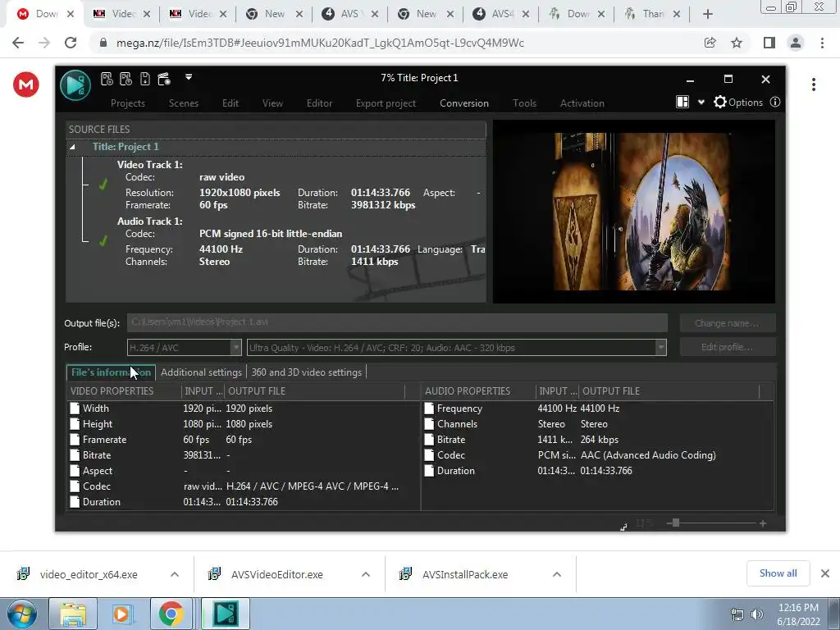This screenshot has width=840, height=630.
Task: Select the Framerate property row
Action: pyautogui.click(x=244, y=440)
